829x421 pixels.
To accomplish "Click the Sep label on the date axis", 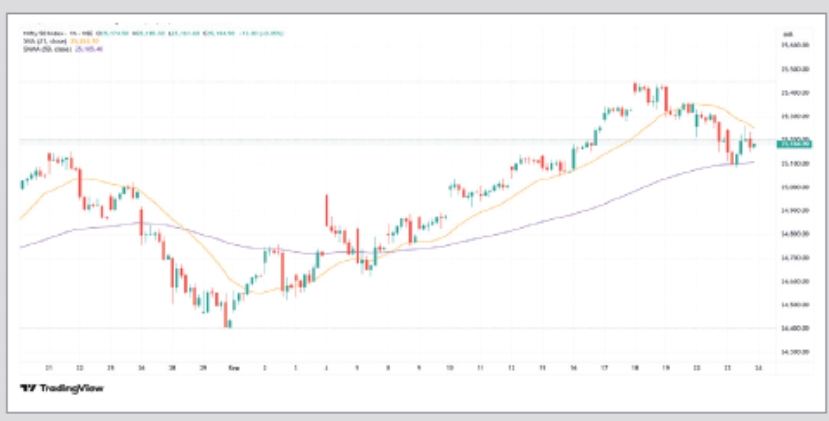I will point(233,367).
